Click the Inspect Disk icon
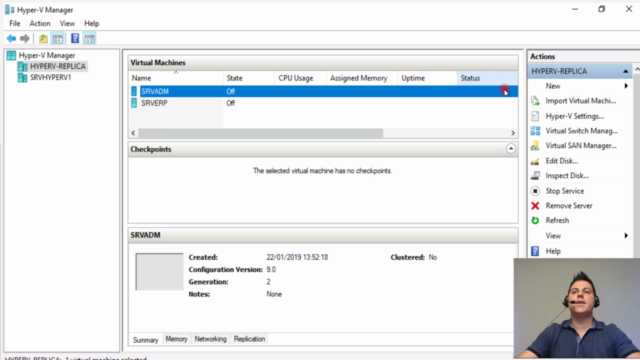This screenshot has height=360, width=640. click(x=535, y=176)
